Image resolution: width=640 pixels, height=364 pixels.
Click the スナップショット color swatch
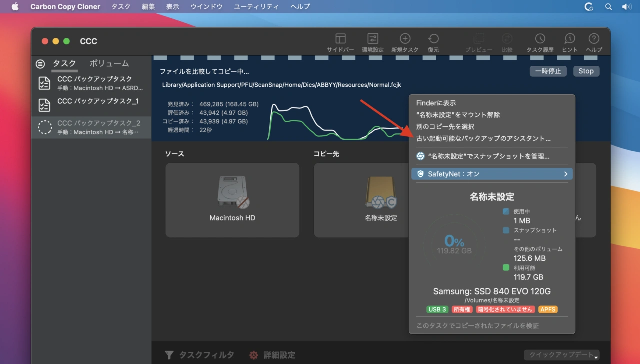point(506,230)
